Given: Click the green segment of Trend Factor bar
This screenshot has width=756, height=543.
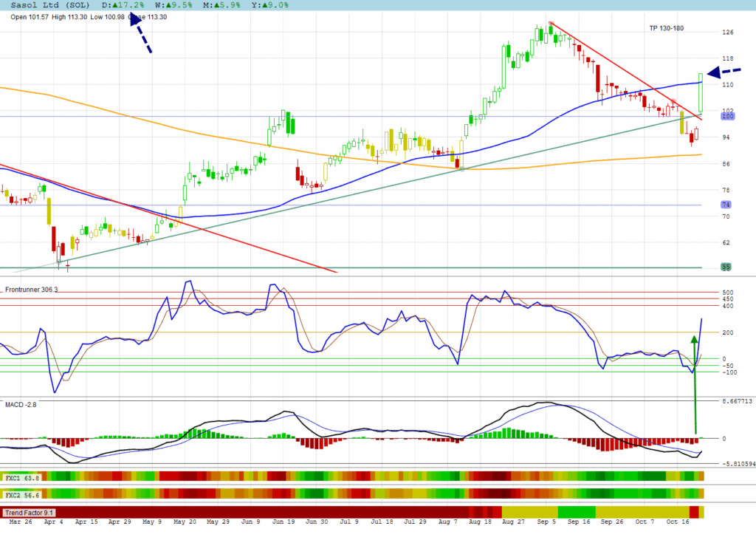Looking at the screenshot, I should [x=577, y=512].
